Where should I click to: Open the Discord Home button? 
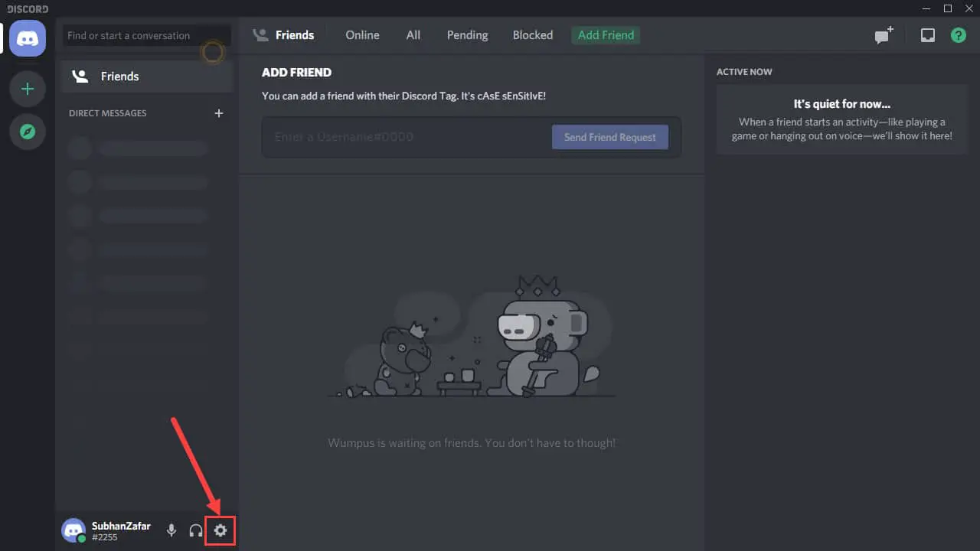[28, 37]
